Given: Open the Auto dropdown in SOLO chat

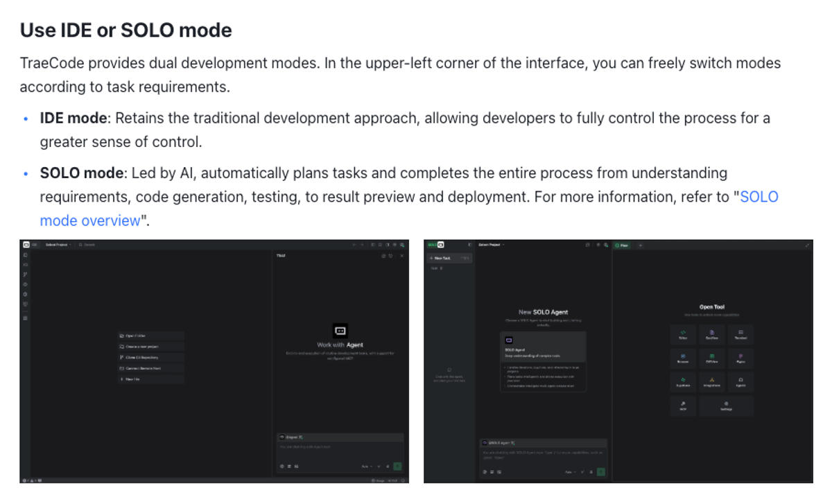Looking at the screenshot, I should (571, 472).
